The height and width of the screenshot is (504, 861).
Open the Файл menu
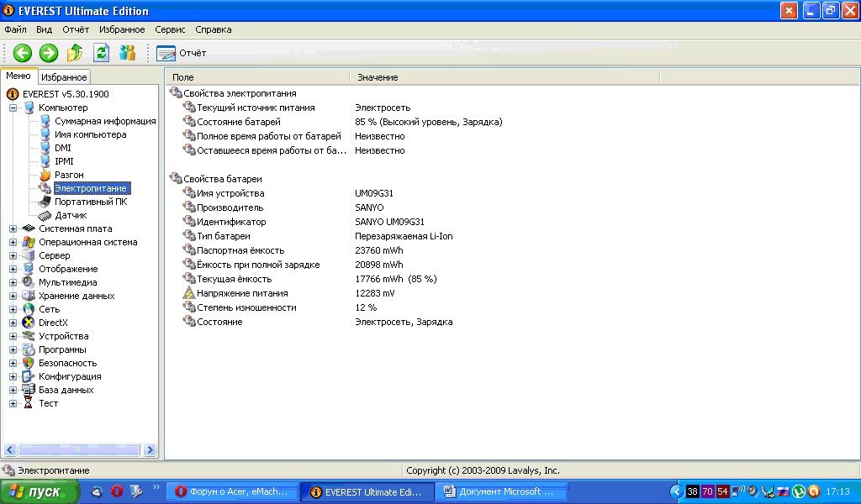click(15, 29)
